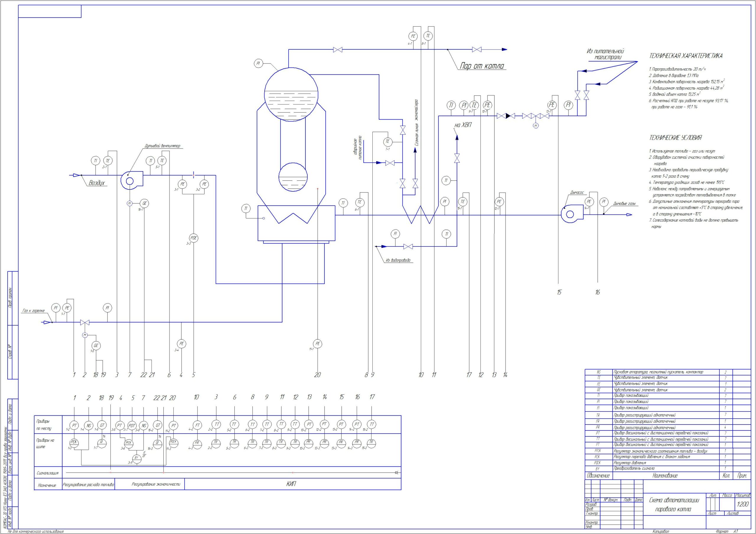The height and width of the screenshot is (534, 756).
Task: Click heading 'ТЕХНИЧЕСКИЕ УСЛОВИЯ'
Action: pyautogui.click(x=675, y=138)
